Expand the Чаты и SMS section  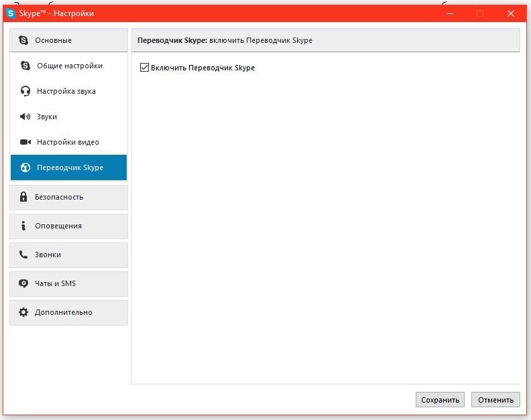[69, 283]
